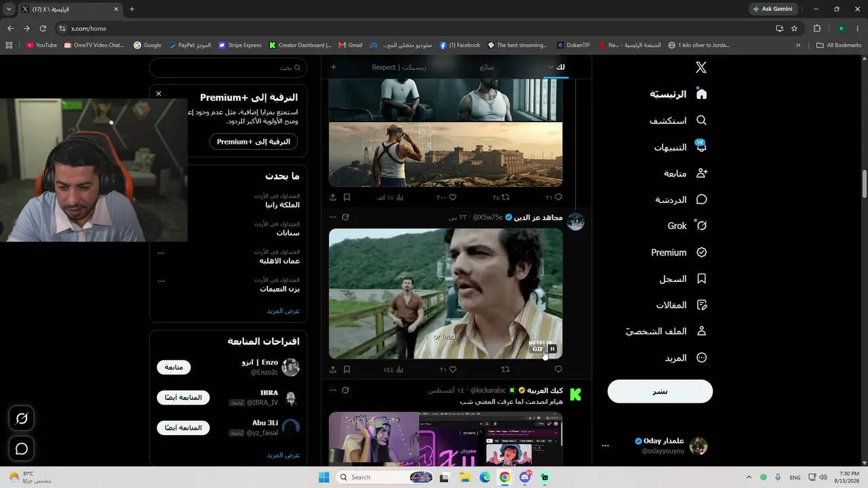The height and width of the screenshot is (488, 868).
Task: Add a new timeline tab with plus
Action: 333,67
